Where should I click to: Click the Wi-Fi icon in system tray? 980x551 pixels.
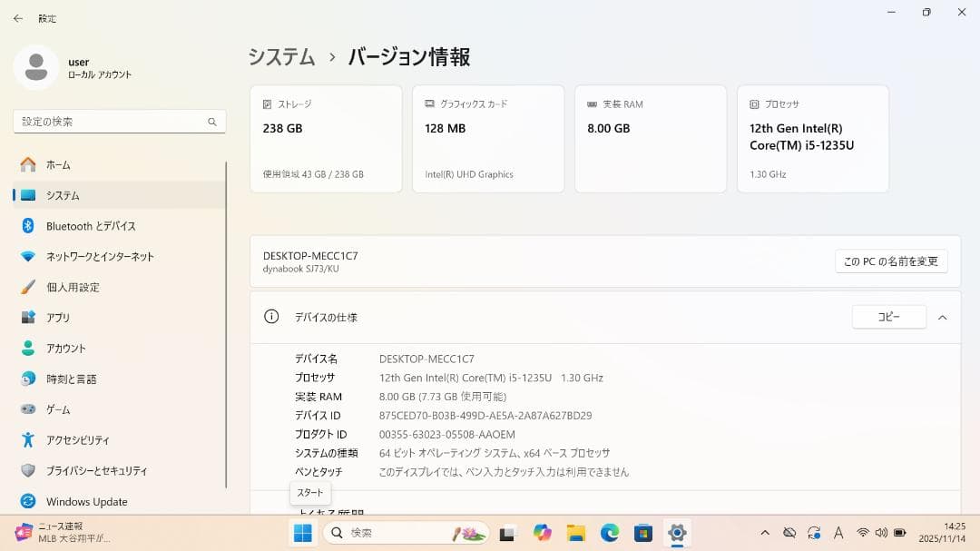(861, 533)
